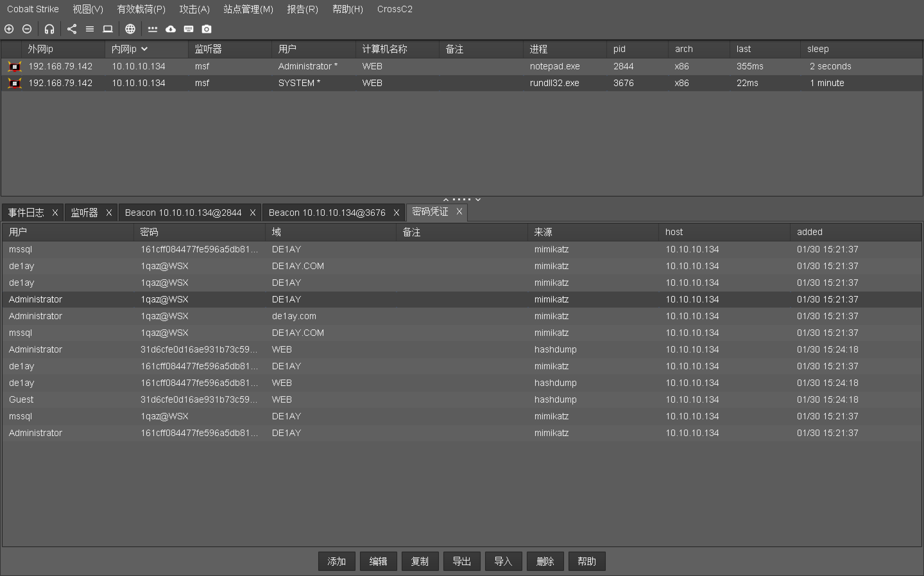Click the disconnect (minus circle) toolbar icon
This screenshot has width=924, height=576.
tap(27, 29)
